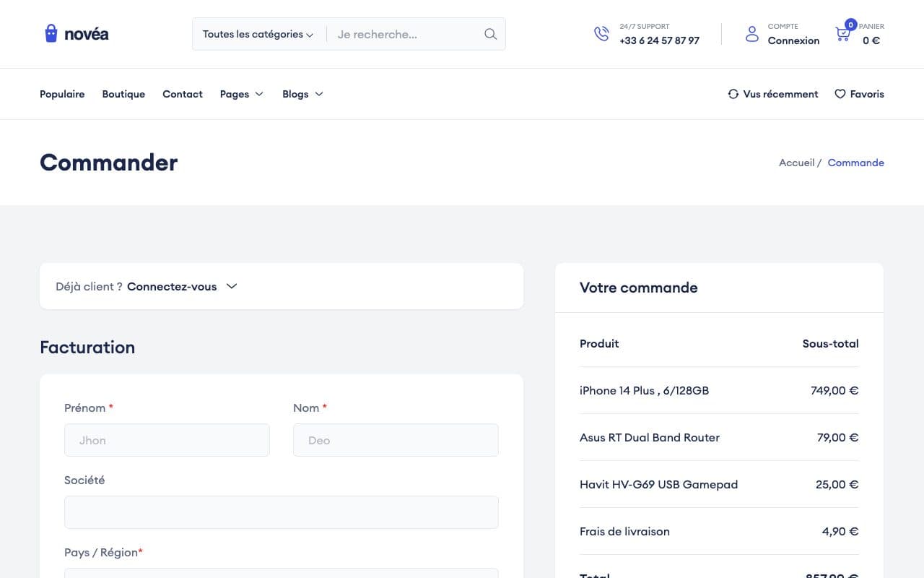Screen dimensions: 924x578
Task: Open the Populaire menu item
Action: click(62, 94)
